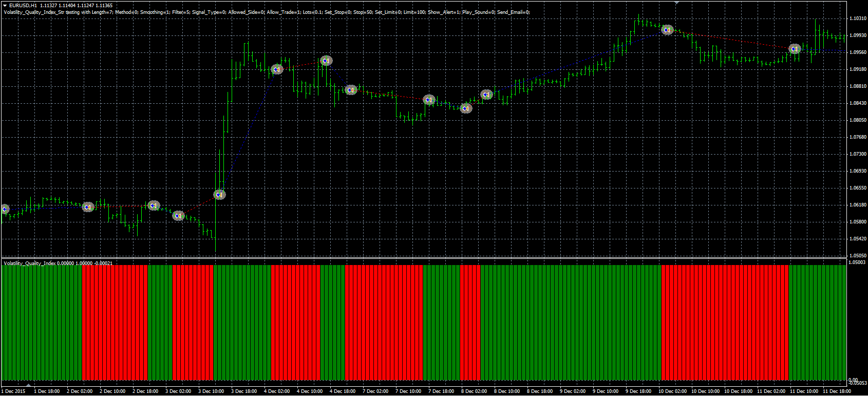
Task: Click the EURUSD,H1 chart title text
Action: (23, 6)
